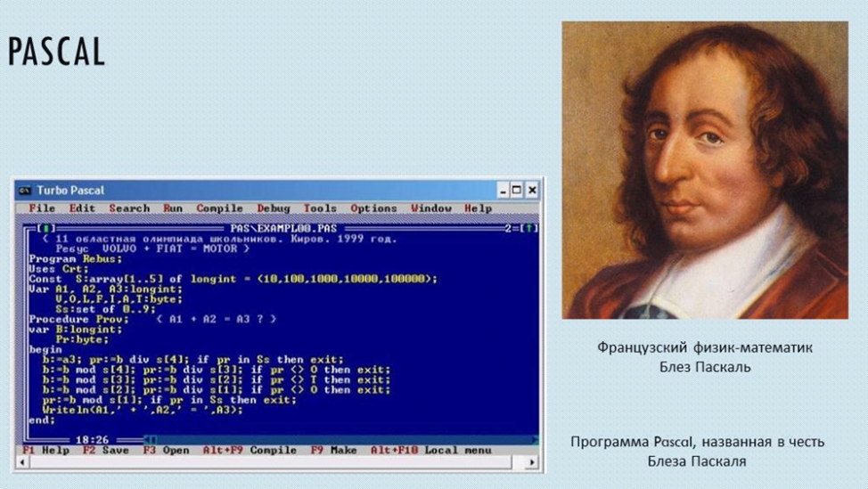Viewport: 868px width, 489px height.
Task: Click the 'pr:=b mod s[1]' code line
Action: [x=169, y=400]
